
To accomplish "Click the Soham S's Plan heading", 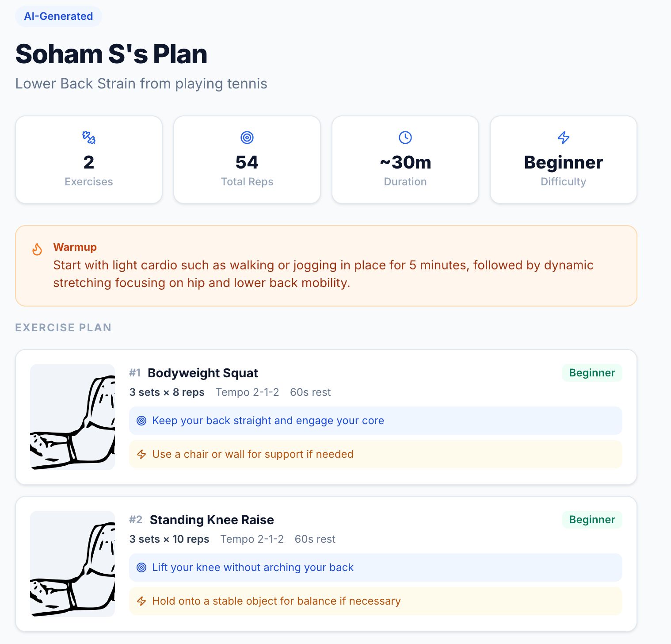I will point(111,54).
